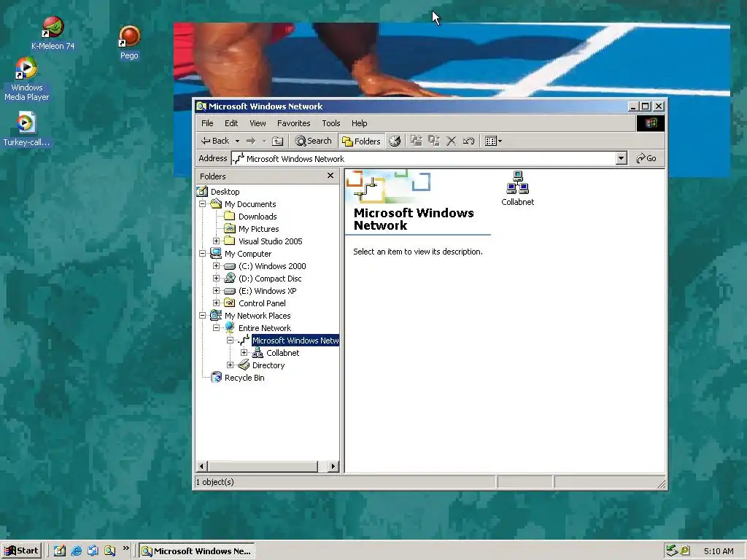Expand the (E:) Windows XP drive
The width and height of the screenshot is (747, 560).
[x=216, y=290]
